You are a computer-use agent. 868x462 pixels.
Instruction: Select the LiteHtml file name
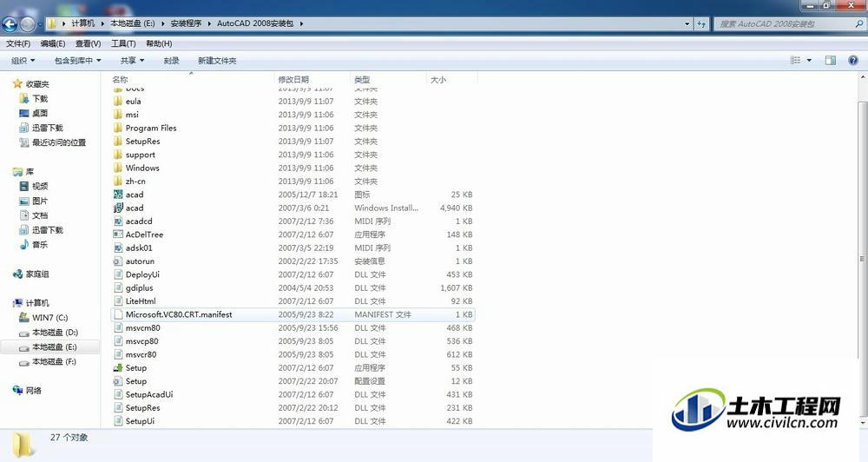click(x=141, y=301)
